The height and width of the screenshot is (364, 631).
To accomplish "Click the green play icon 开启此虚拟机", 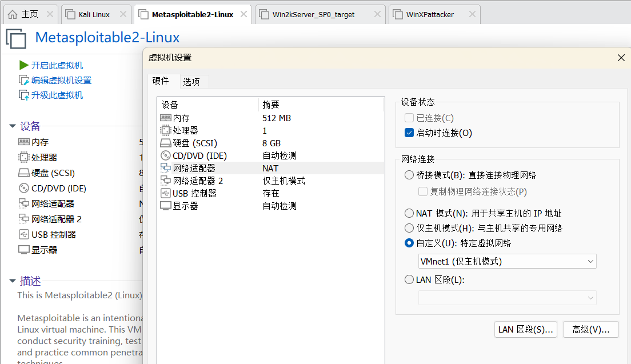I will [x=24, y=65].
